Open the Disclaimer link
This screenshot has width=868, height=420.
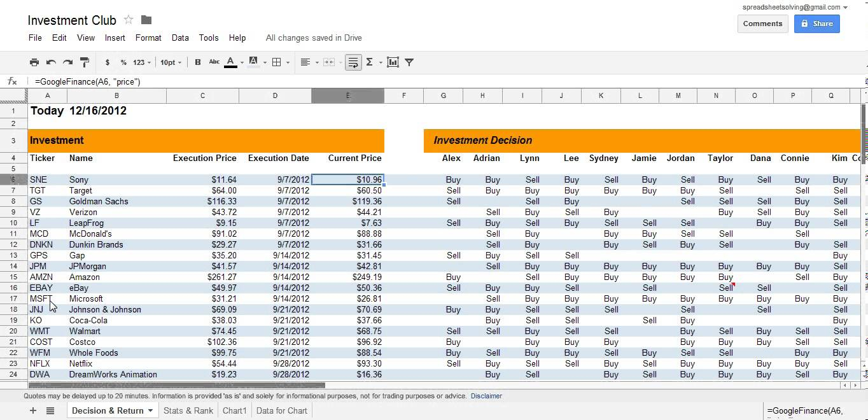tap(486, 396)
